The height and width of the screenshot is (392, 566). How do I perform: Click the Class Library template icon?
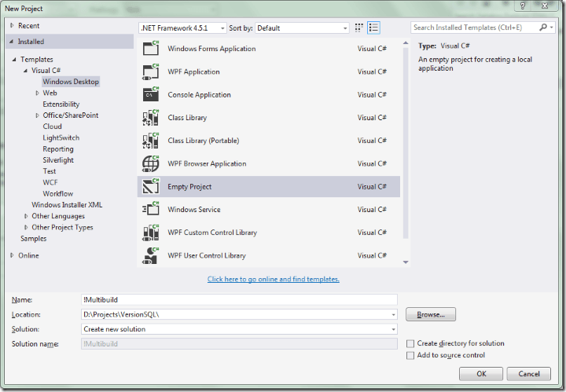(150, 118)
